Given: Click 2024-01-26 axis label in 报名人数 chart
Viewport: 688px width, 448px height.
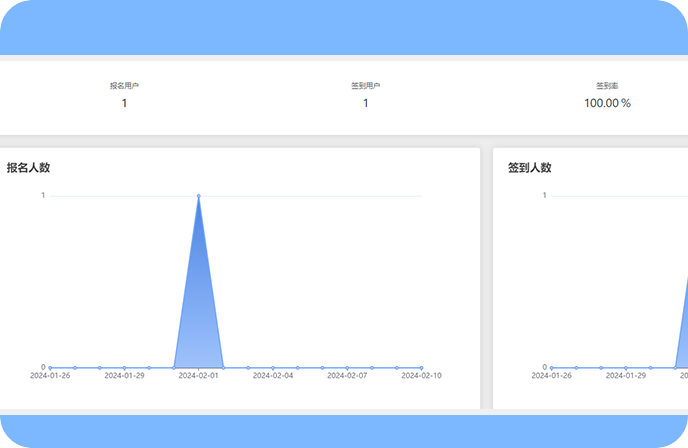Looking at the screenshot, I should 50,376.
